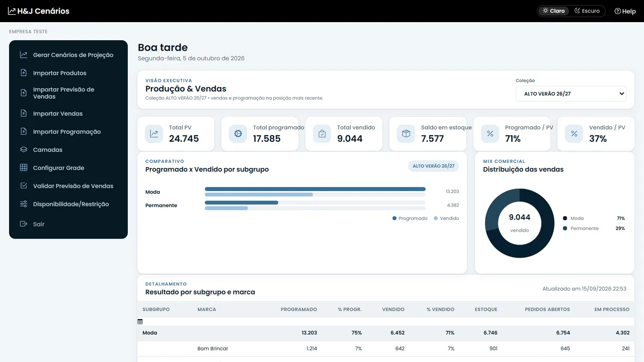Click the H&J Cenários logo icon

tap(12, 11)
